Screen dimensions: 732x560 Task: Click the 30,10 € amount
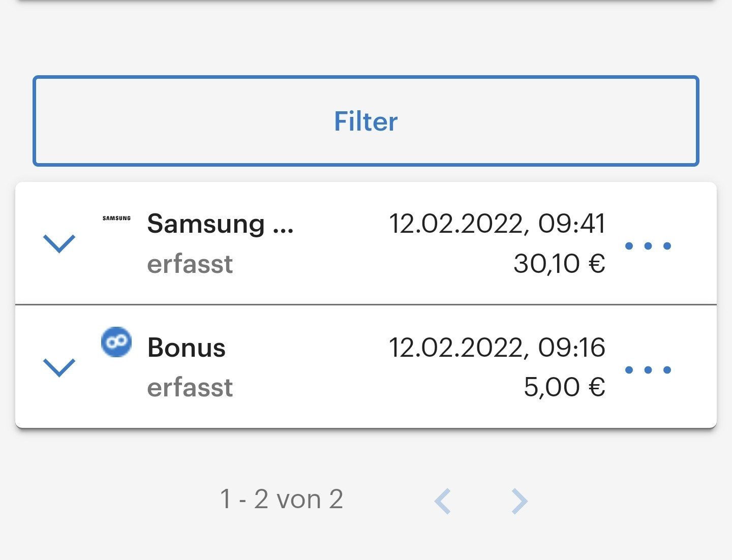point(559,264)
